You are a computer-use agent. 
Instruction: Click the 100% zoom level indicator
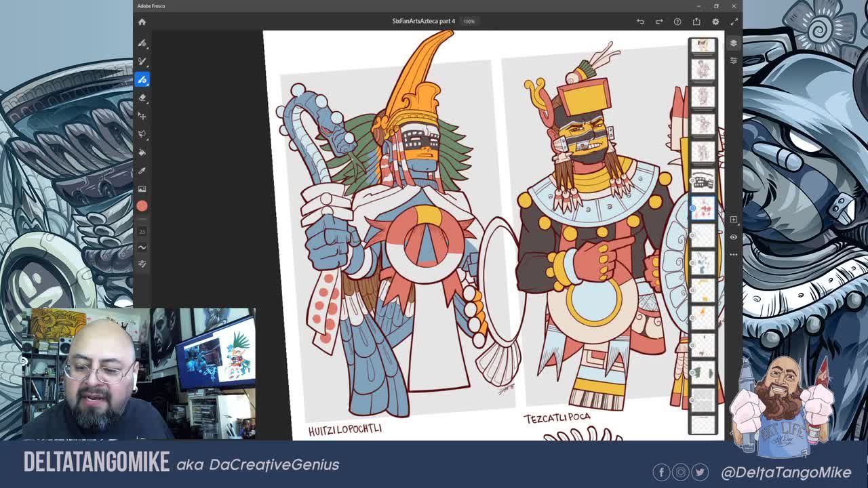coord(469,21)
